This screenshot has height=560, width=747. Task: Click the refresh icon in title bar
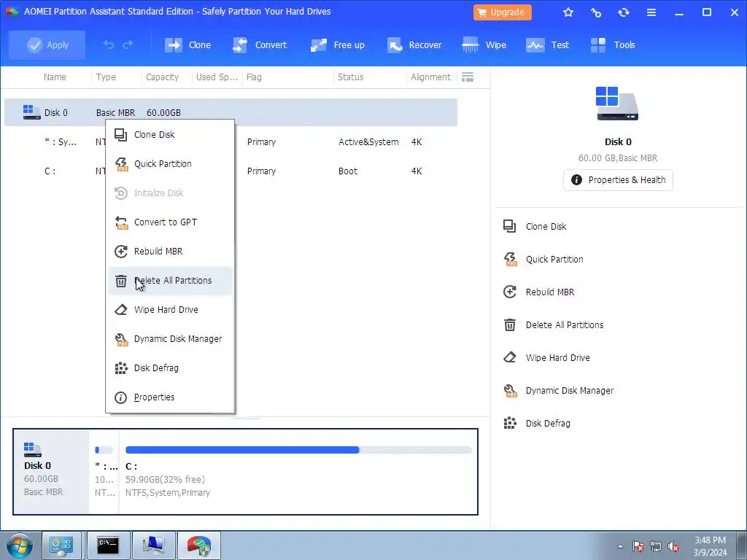click(624, 12)
